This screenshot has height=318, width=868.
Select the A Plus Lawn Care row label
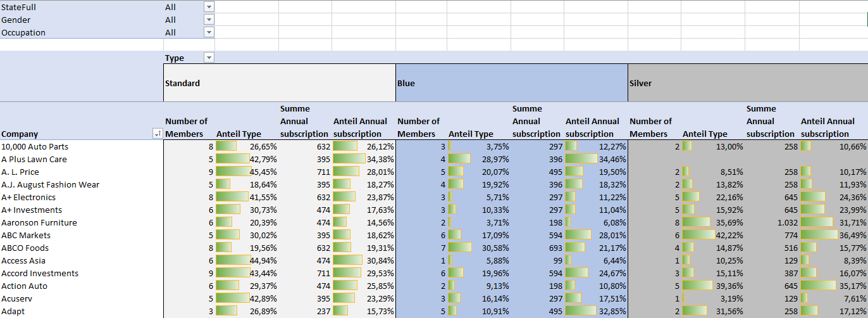[x=82, y=159]
